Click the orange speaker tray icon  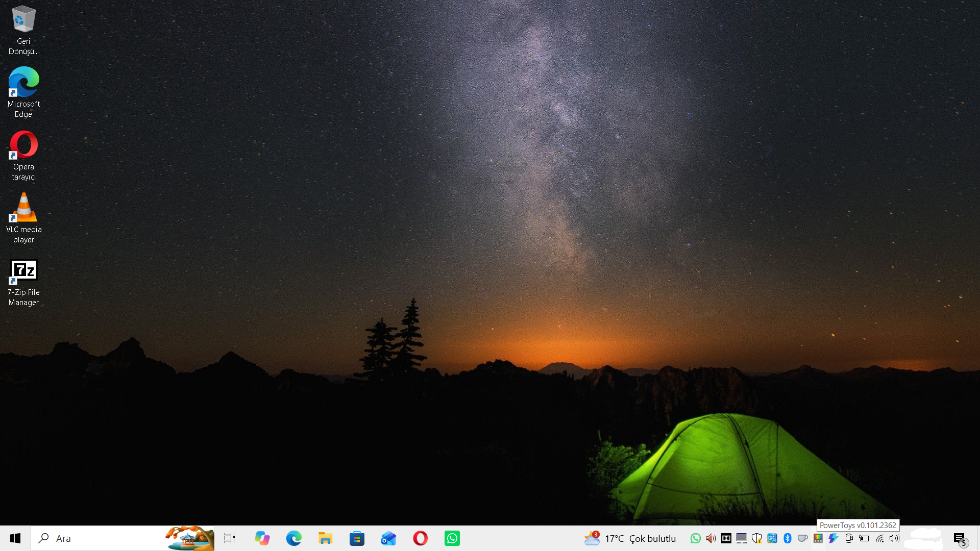coord(711,538)
